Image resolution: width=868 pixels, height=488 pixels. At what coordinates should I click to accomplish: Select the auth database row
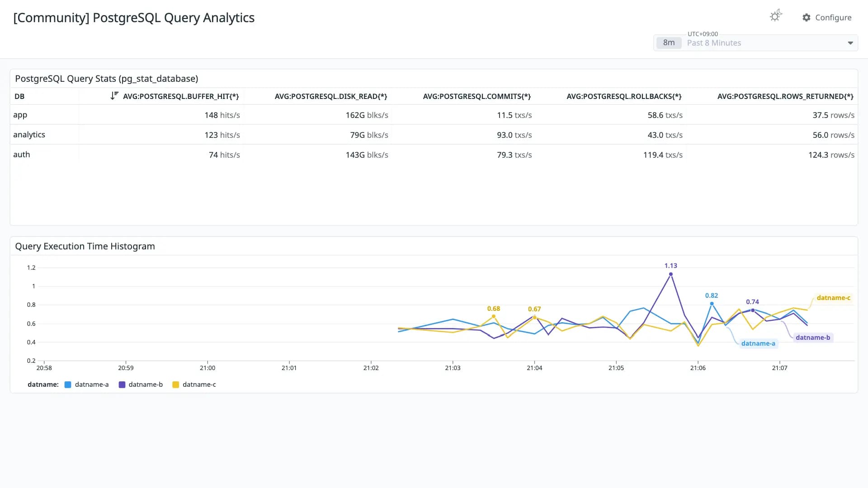pos(434,155)
